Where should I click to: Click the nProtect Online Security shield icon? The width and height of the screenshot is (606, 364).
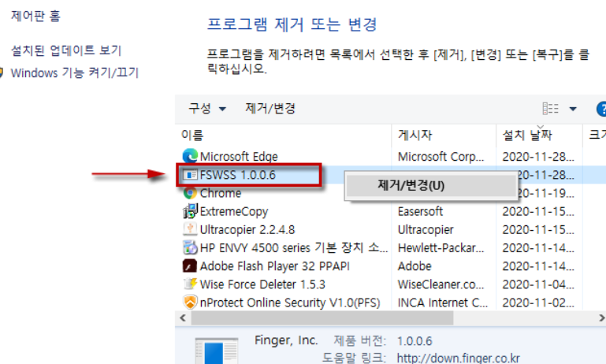click(x=190, y=303)
